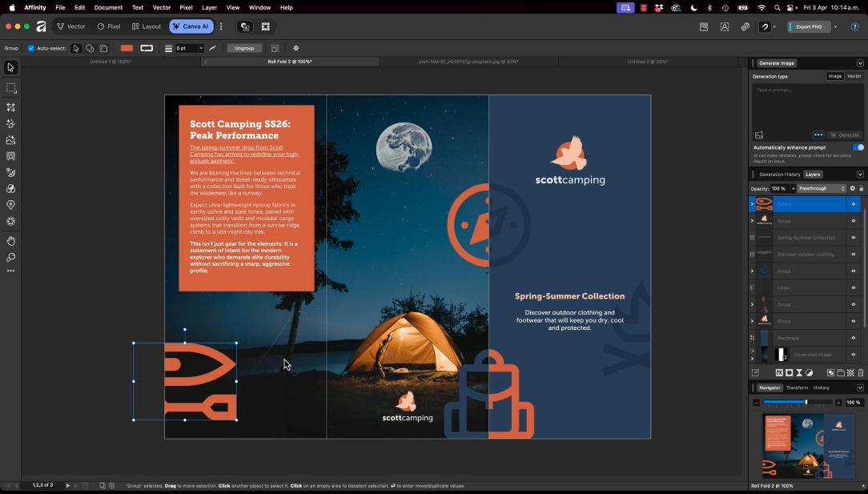Toggle the Auto-select checkbox
Screen dimensions: 868x494
point(31,48)
